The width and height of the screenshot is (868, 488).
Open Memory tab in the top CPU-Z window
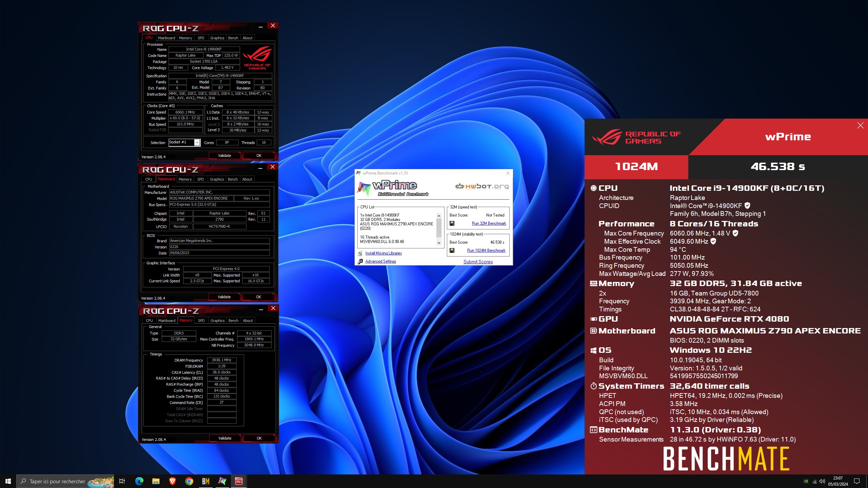185,38
